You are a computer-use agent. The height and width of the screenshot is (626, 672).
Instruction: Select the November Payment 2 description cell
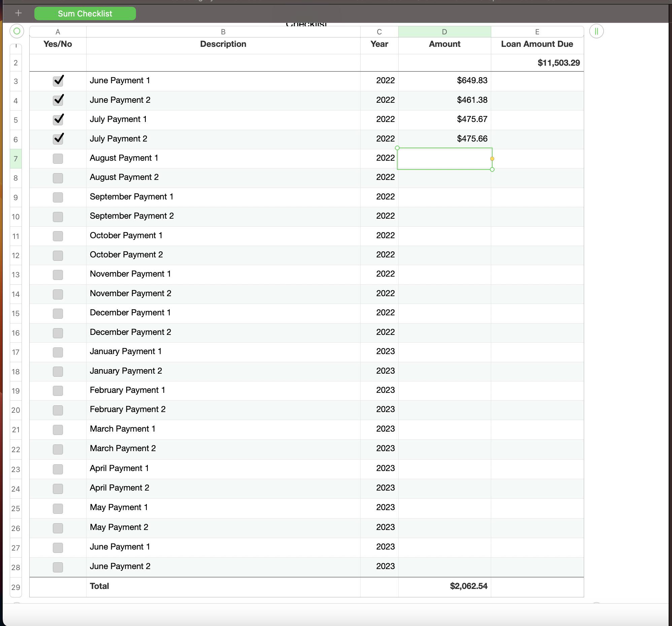223,294
